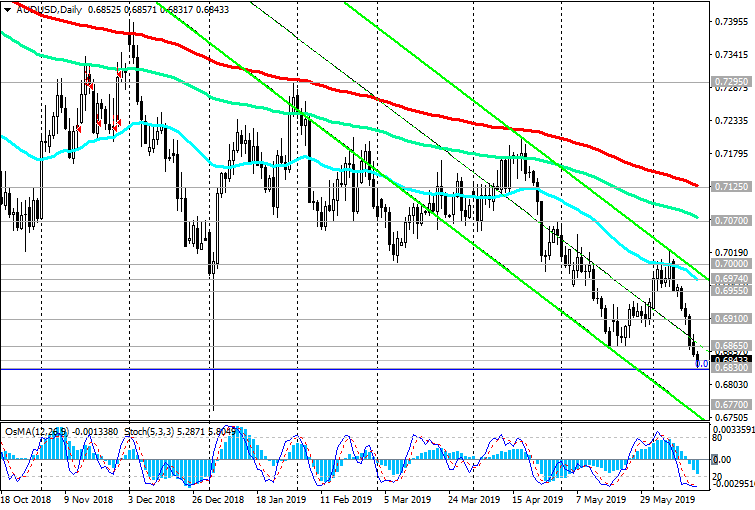Viewport: 755px width, 510px height.
Task: Click the 18 Jan 2019 date label
Action: [x=281, y=499]
